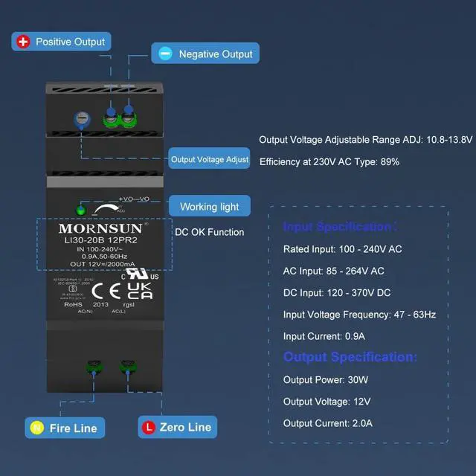Click the blue minus icon beside Negative Output
This screenshot has width=476, height=476.
click(165, 54)
